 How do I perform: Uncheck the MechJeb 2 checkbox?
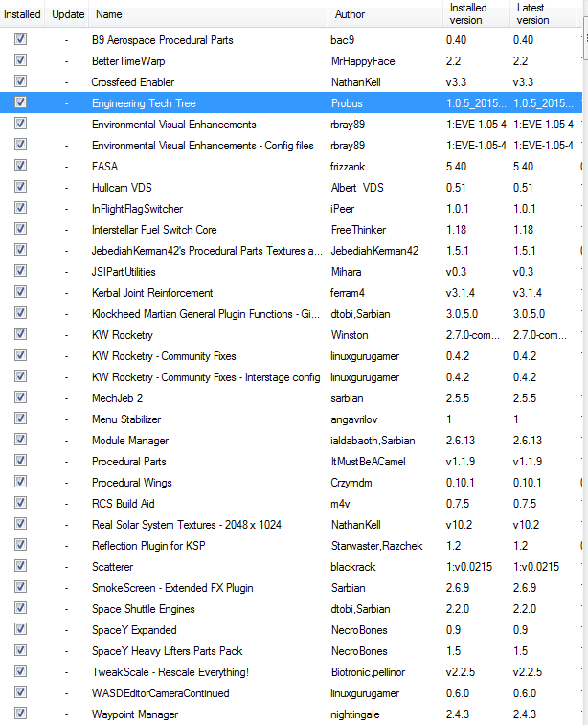click(20, 397)
